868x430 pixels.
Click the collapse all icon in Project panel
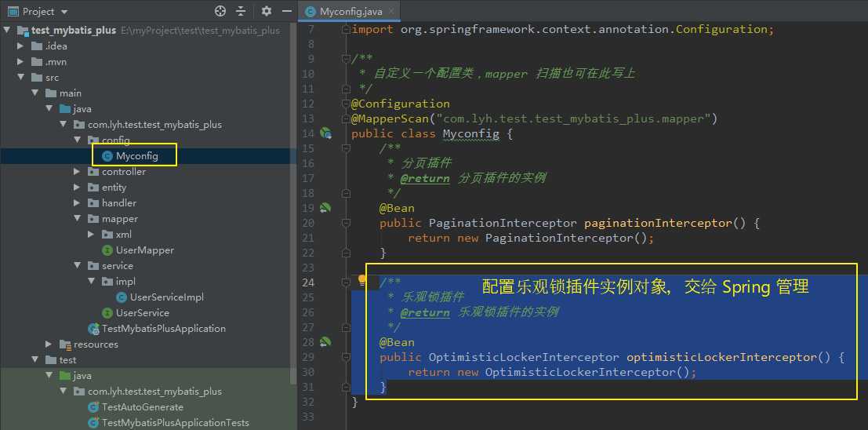point(241,11)
